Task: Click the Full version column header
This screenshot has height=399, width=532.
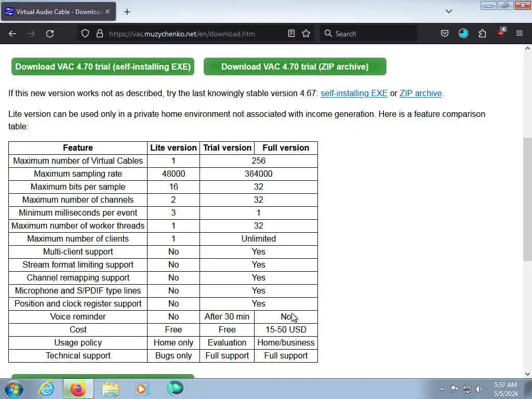Action: [286, 148]
